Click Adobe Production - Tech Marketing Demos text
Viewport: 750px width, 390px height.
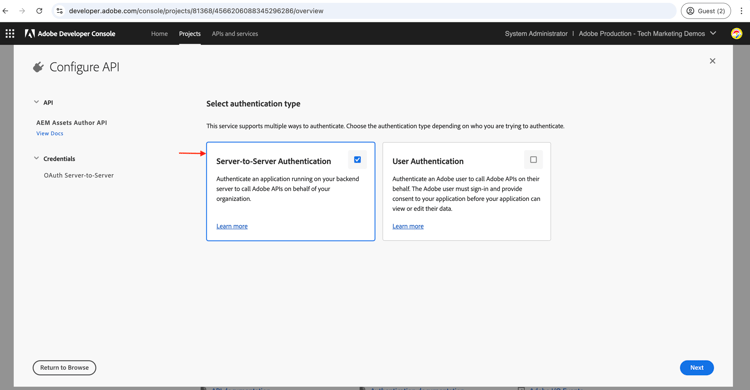click(x=642, y=33)
